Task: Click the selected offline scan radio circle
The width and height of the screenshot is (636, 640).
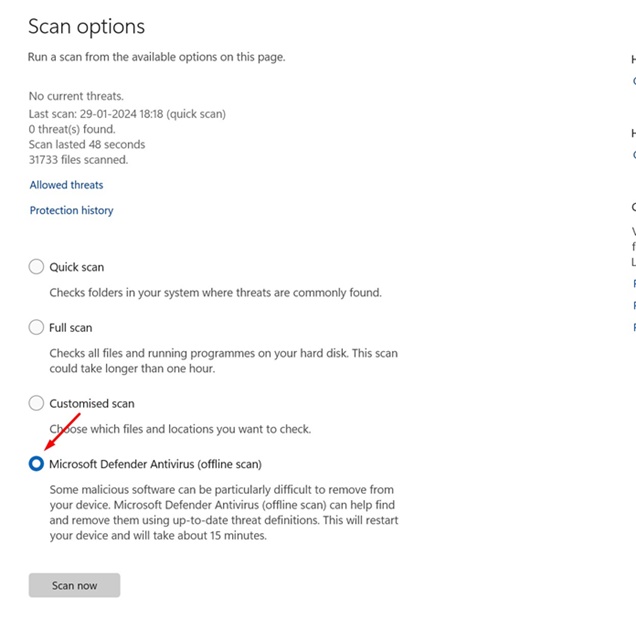Action: tap(37, 463)
